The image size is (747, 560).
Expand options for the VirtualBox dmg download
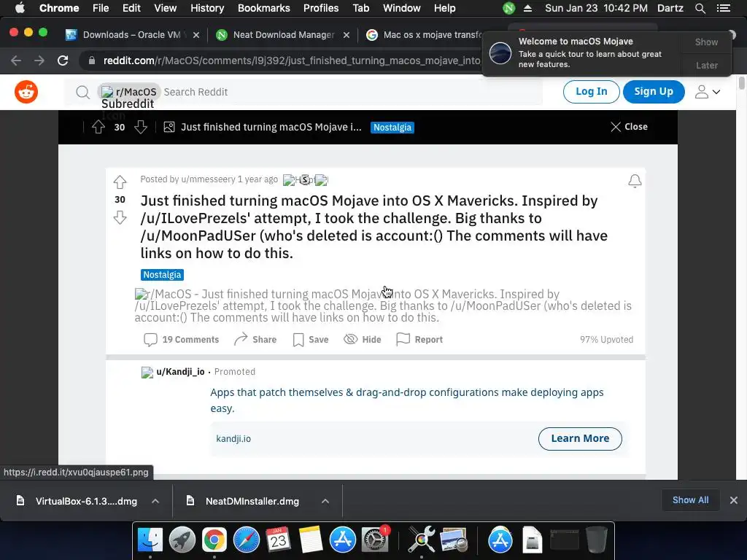click(155, 501)
